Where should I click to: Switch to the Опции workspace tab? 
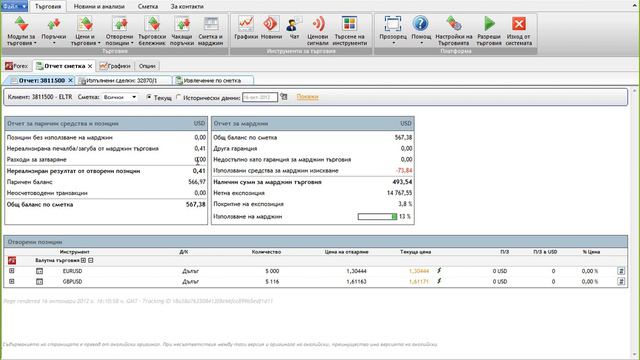click(147, 66)
